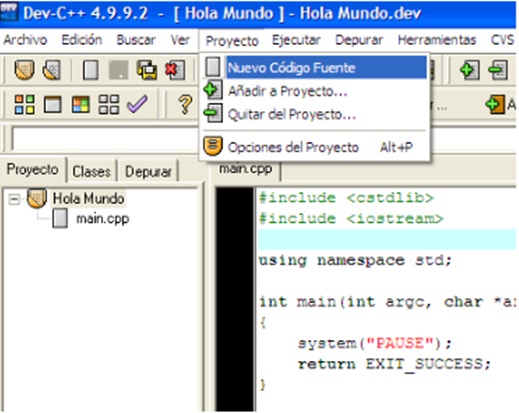Click the black editor gutter margin
This screenshot has width=519, height=413.
tap(235, 299)
